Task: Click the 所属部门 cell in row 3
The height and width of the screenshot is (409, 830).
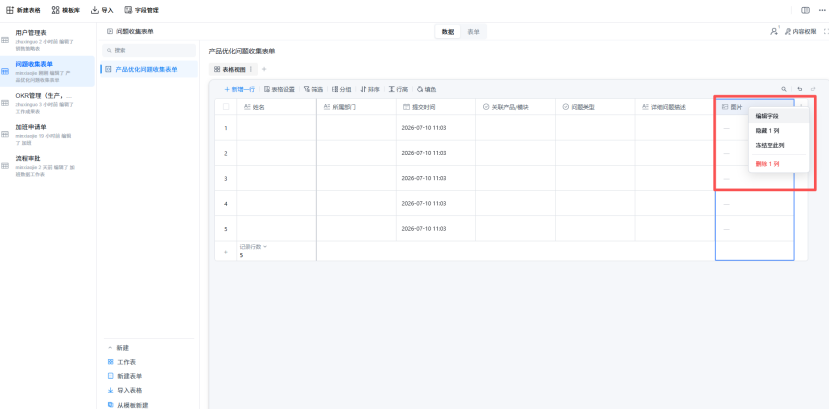Action: pos(356,178)
